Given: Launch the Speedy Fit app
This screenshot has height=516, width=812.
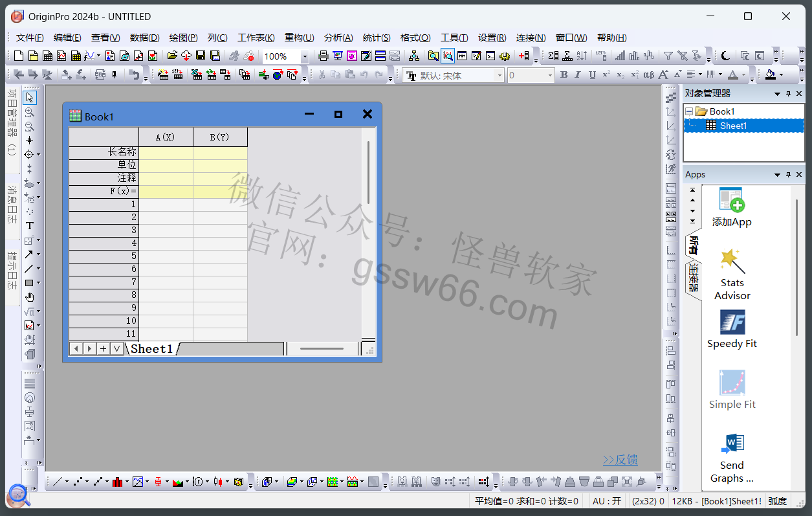Looking at the screenshot, I should coord(732,329).
